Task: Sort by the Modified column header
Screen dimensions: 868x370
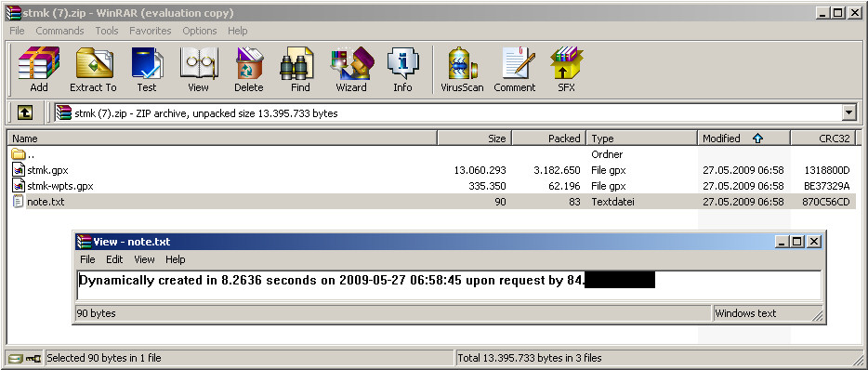Action: point(744,139)
